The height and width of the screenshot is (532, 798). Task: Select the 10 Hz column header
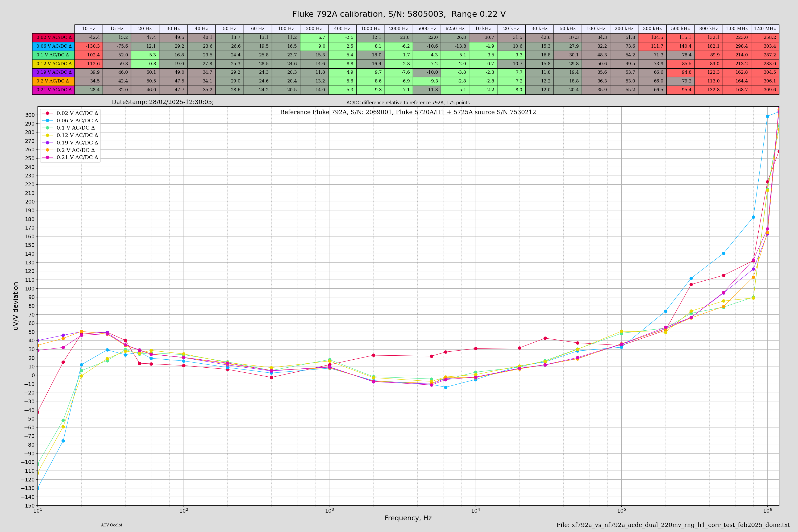[x=89, y=29]
